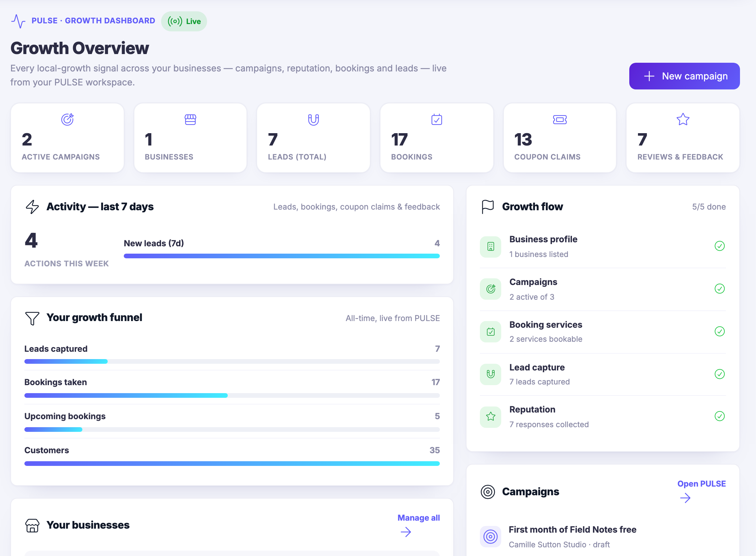
Task: Click the Coupon Claims ticket icon
Action: pyautogui.click(x=560, y=119)
